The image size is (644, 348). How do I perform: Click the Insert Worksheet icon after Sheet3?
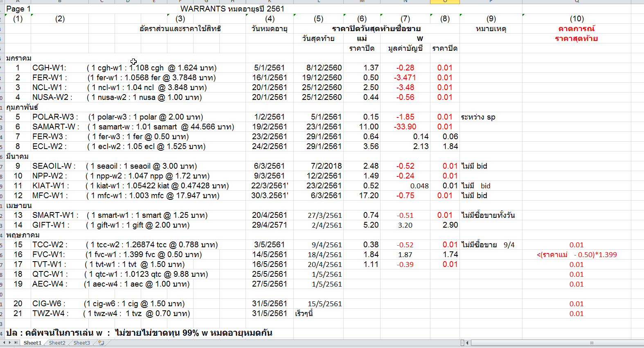(x=101, y=343)
